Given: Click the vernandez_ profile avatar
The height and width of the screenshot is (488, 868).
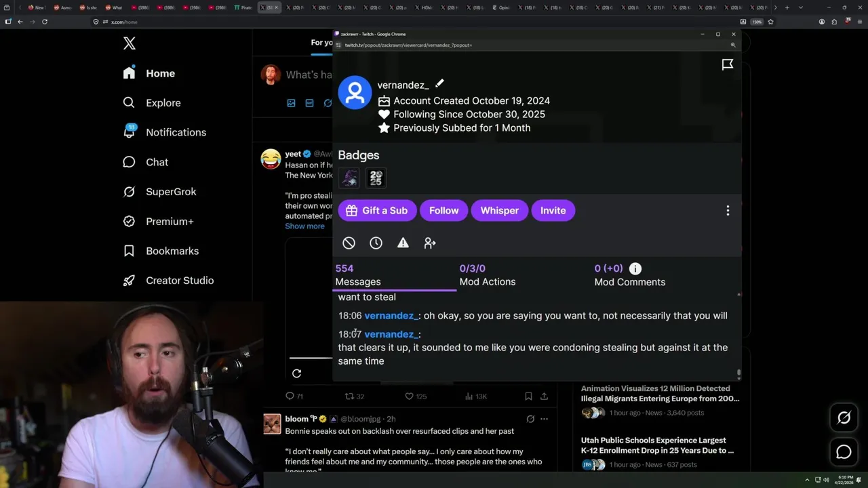Looking at the screenshot, I should [x=355, y=92].
